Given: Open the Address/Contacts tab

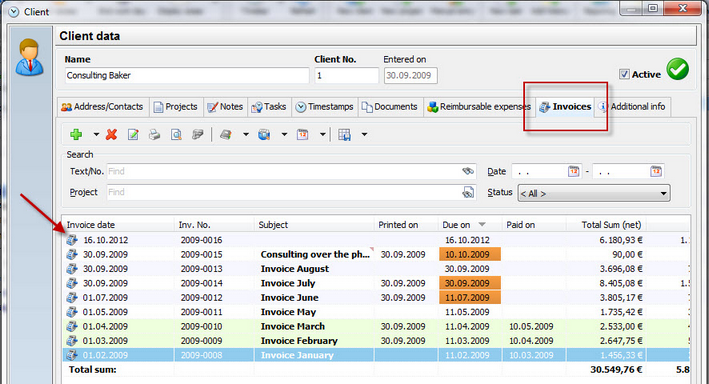Looking at the screenshot, I should (x=102, y=107).
